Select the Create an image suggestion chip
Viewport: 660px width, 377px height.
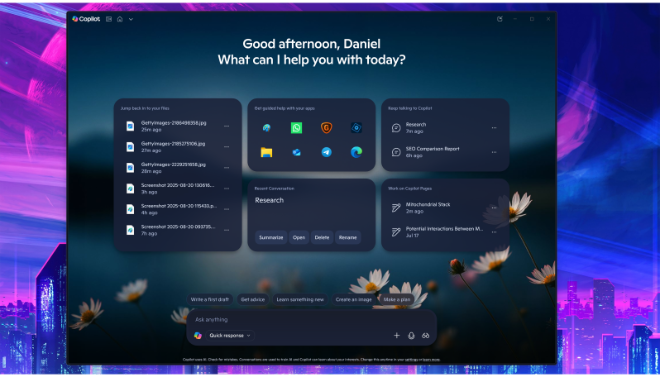(x=354, y=300)
